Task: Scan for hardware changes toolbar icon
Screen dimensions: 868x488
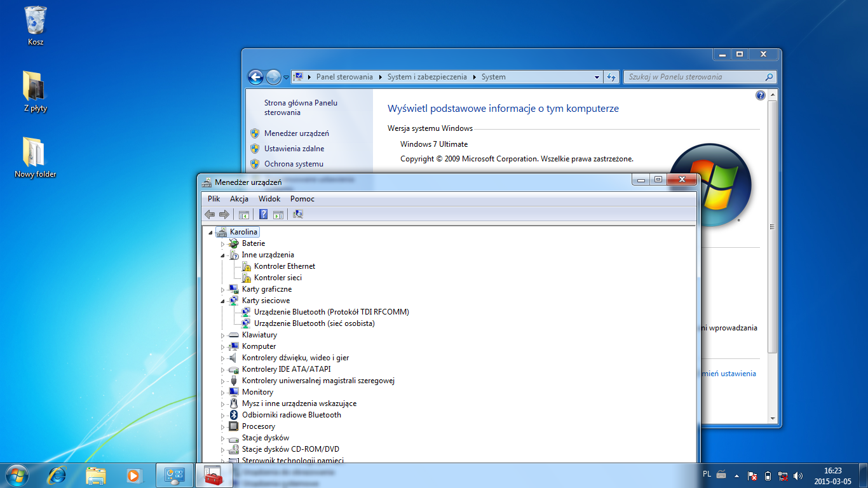Action: [298, 214]
